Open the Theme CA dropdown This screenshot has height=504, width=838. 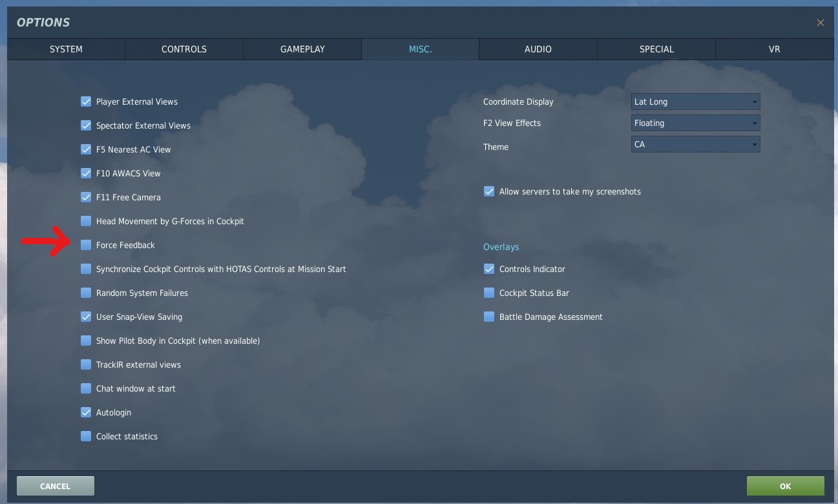tap(696, 144)
